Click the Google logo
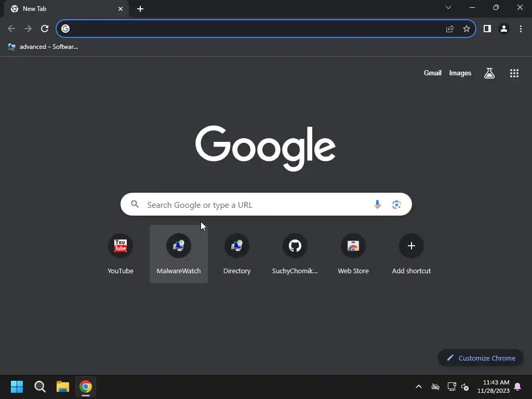532x399 pixels. pos(265,148)
